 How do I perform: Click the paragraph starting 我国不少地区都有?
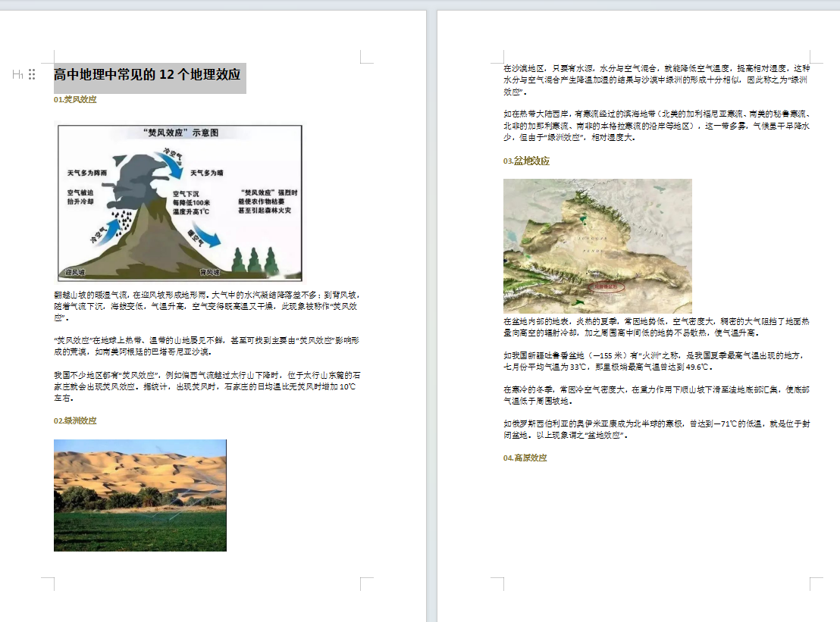tap(207, 386)
